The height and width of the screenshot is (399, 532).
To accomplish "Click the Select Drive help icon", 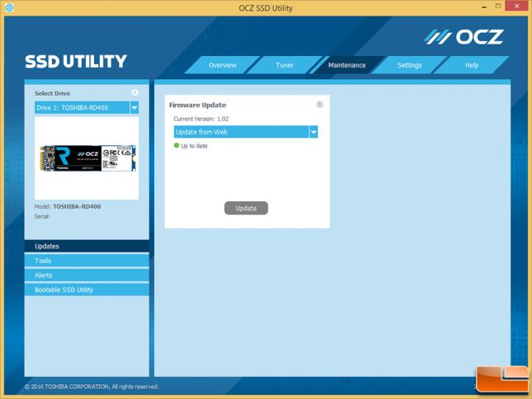I will pyautogui.click(x=134, y=92).
